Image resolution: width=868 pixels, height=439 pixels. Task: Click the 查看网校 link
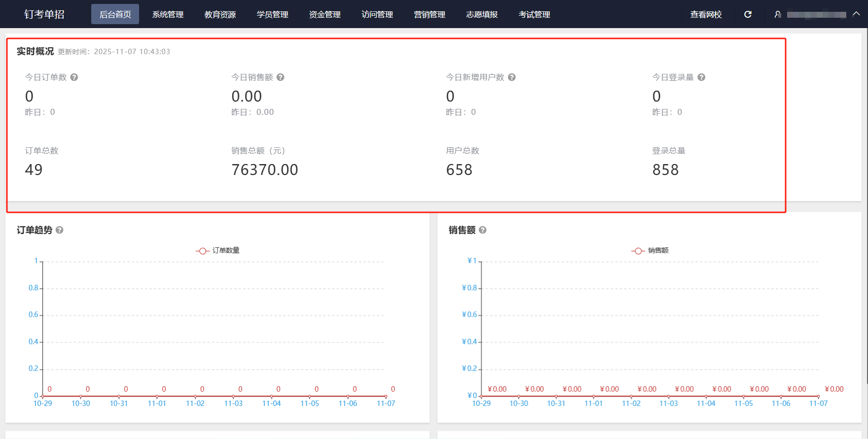pyautogui.click(x=706, y=14)
